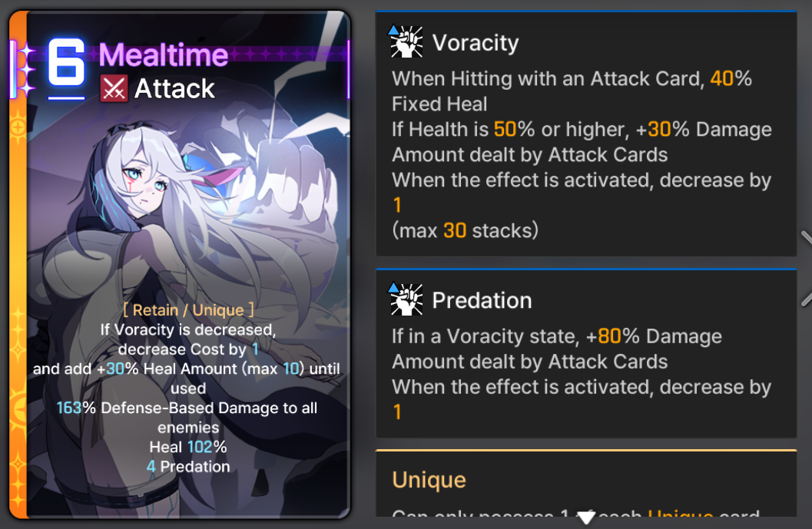The width and height of the screenshot is (812, 529).
Task: Click the card cost number 6
Action: (66, 62)
